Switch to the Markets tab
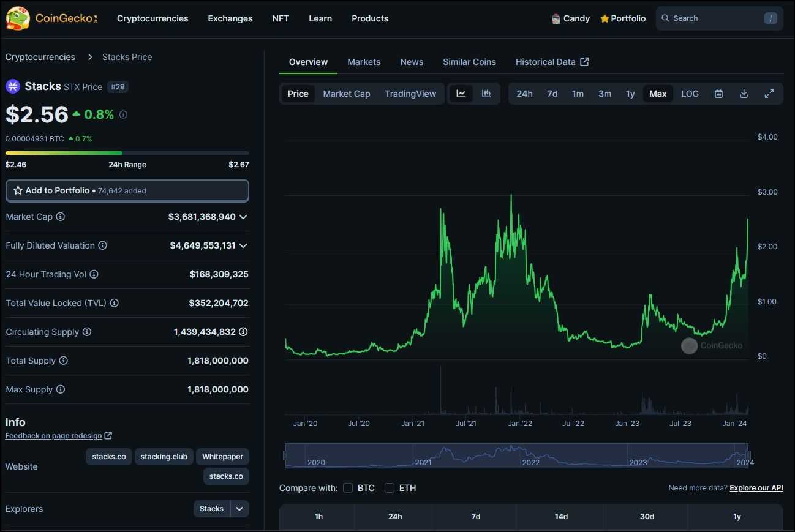The height and width of the screenshot is (532, 795). (364, 62)
